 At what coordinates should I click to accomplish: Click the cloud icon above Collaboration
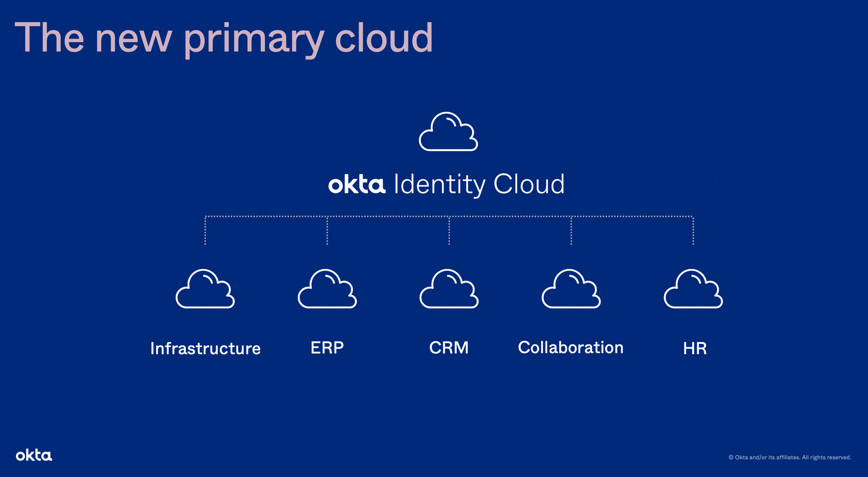tap(571, 289)
